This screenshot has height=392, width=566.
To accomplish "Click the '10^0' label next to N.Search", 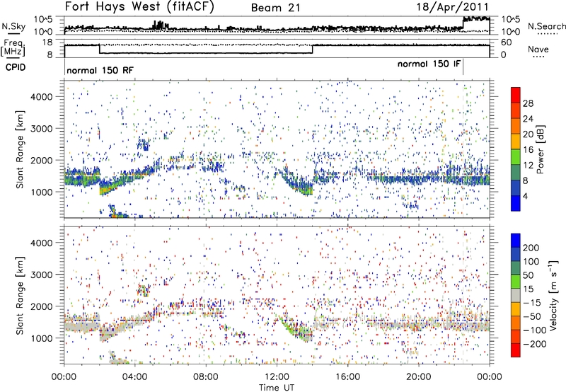I will (x=511, y=32).
